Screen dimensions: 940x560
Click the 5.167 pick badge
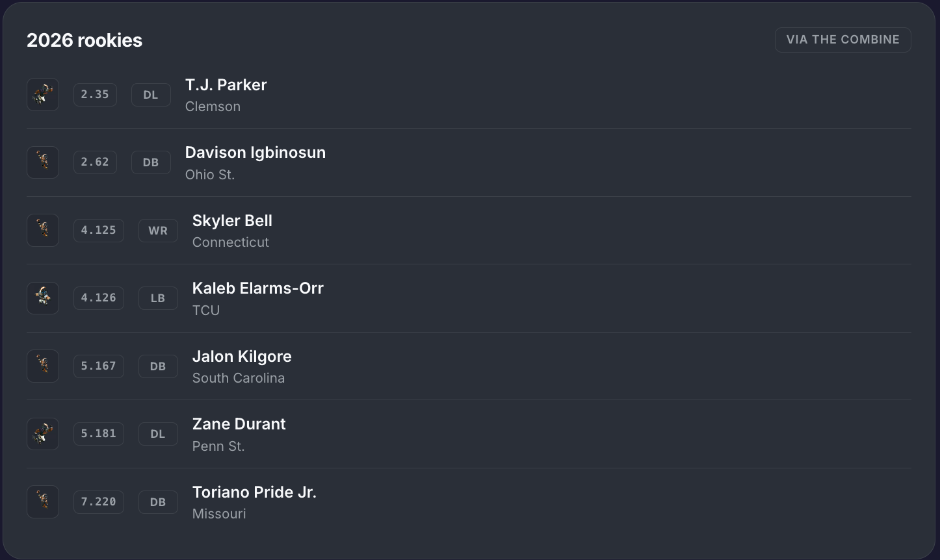pyautogui.click(x=99, y=366)
